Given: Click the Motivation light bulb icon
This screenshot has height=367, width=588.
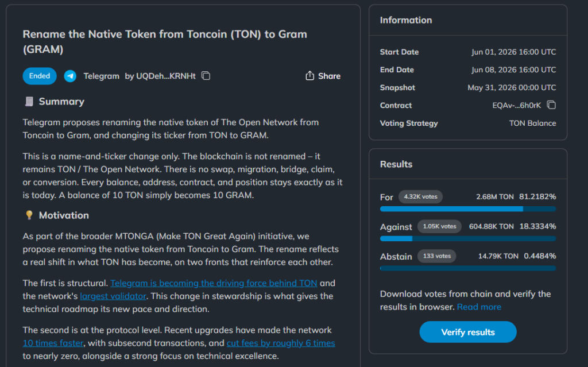Looking at the screenshot, I should click(x=29, y=215).
